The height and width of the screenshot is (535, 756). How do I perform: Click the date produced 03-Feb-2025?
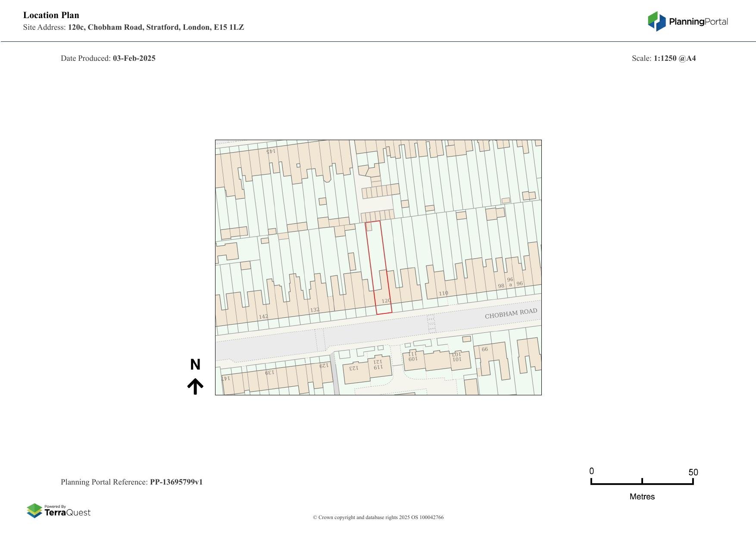(x=134, y=58)
